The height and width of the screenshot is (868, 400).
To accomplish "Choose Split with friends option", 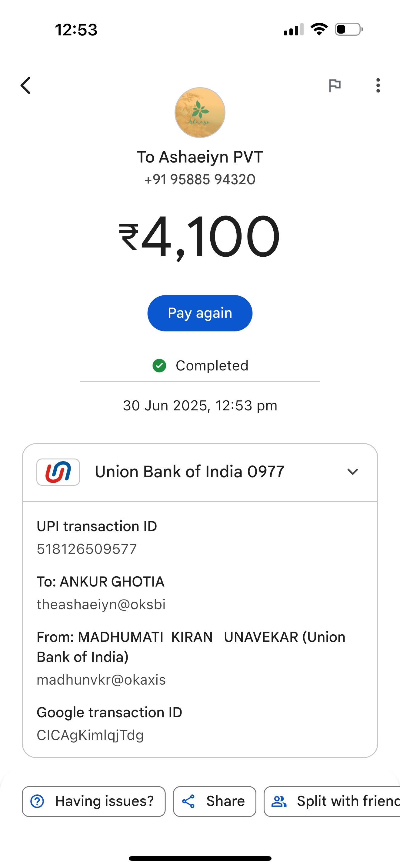I will click(x=332, y=802).
